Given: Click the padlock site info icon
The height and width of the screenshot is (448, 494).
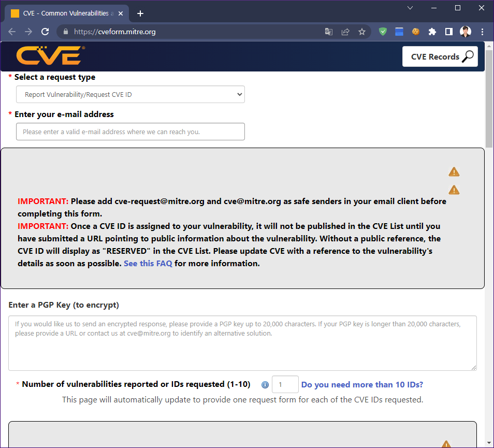Looking at the screenshot, I should (x=66, y=32).
